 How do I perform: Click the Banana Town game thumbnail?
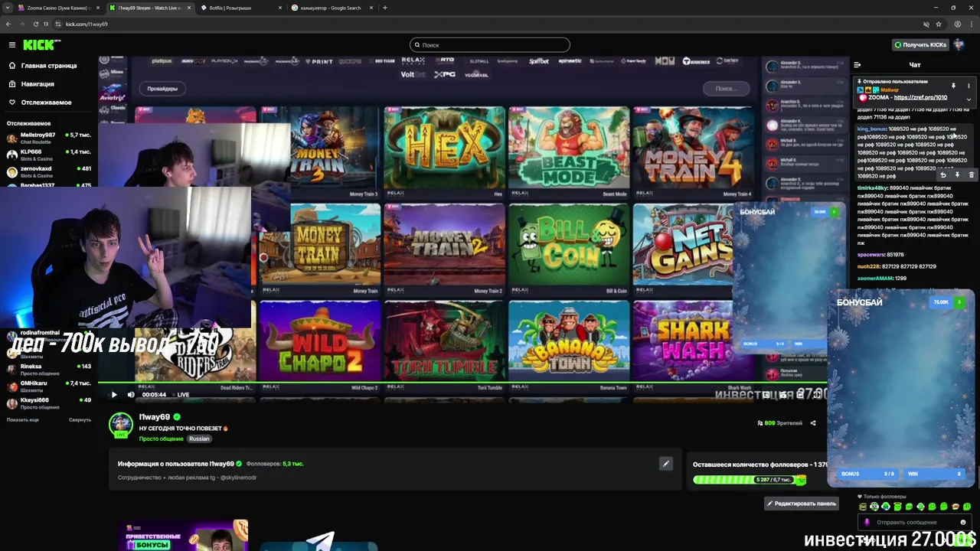pyautogui.click(x=569, y=341)
